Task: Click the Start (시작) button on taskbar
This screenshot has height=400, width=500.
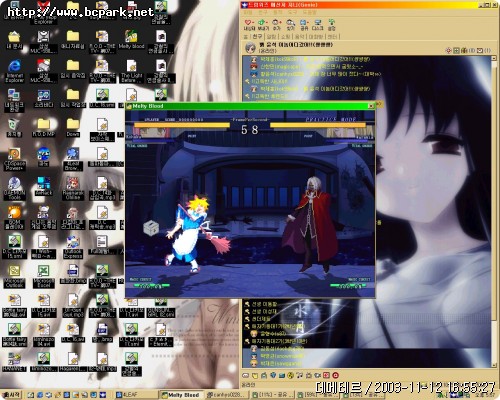Action: tap(11, 395)
